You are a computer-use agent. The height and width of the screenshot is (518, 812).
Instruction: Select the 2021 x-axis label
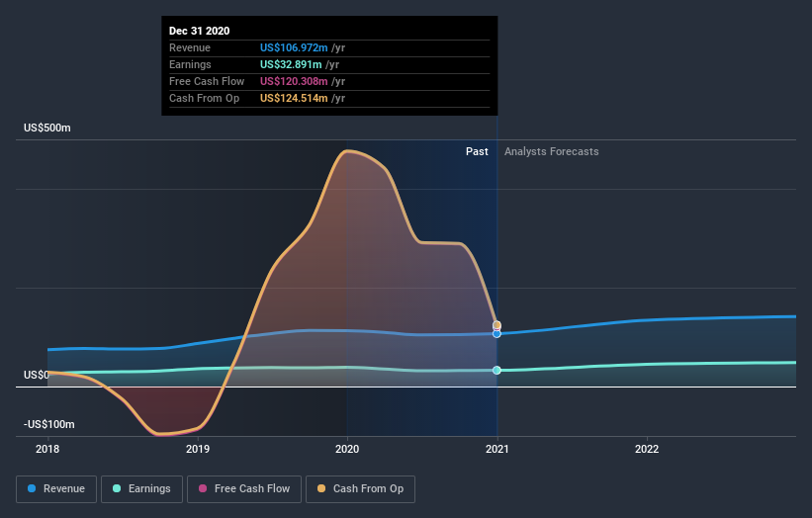pyautogui.click(x=497, y=449)
